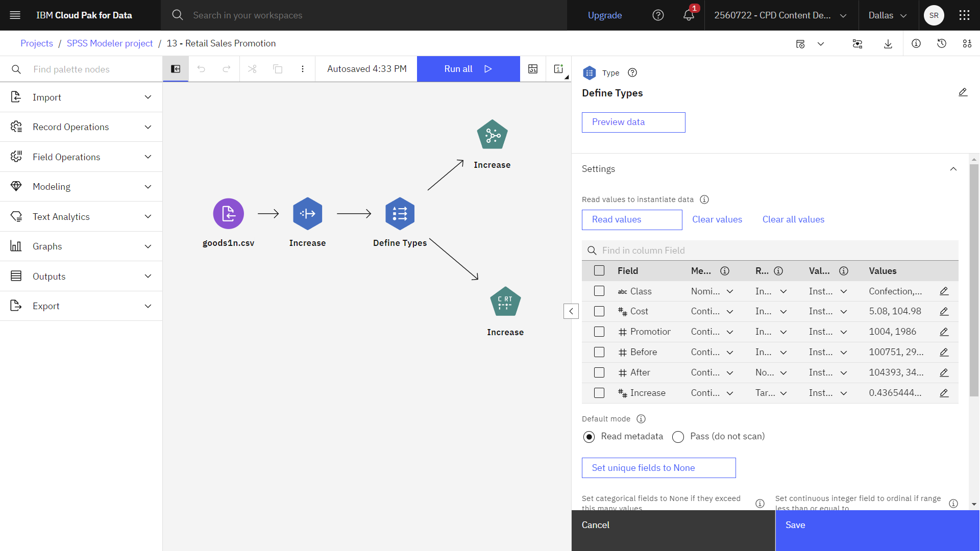Open notifications bell

689,15
